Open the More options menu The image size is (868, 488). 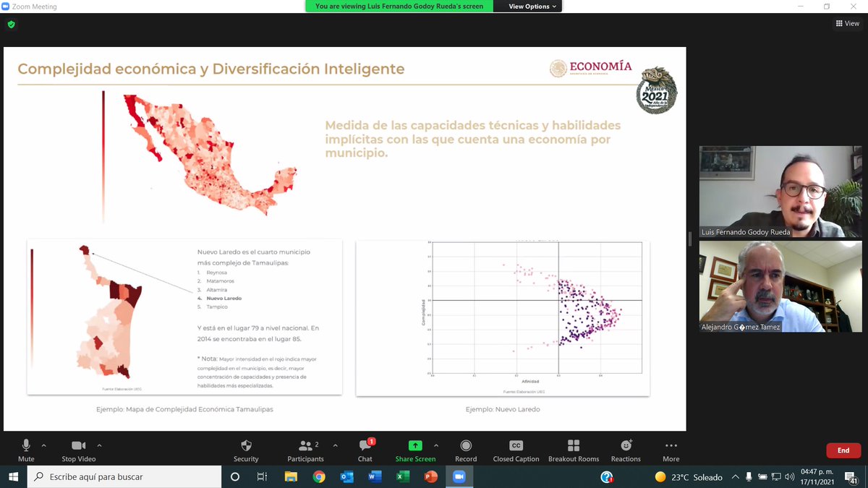(671, 450)
